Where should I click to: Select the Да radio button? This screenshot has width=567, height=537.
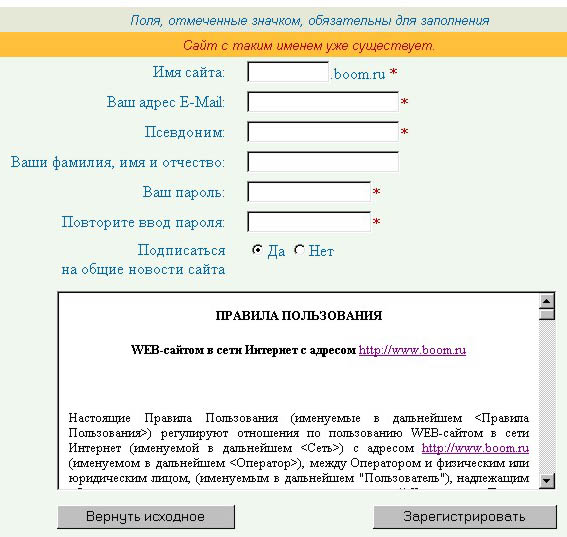click(257, 250)
